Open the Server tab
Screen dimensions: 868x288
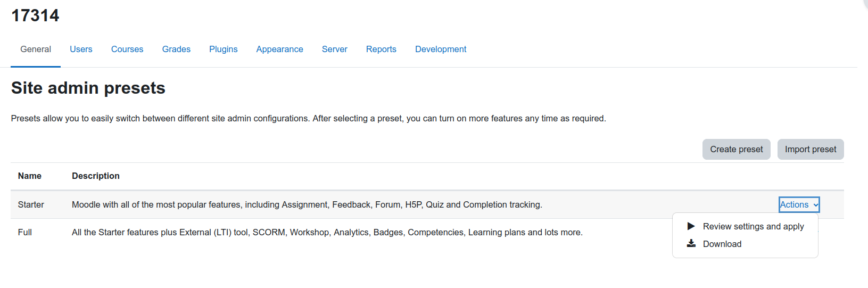(x=335, y=49)
